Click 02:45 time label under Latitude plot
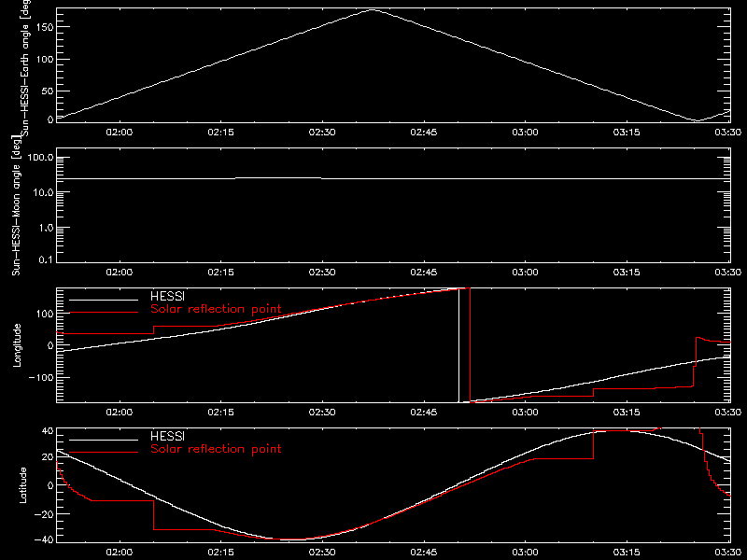The image size is (747, 560). click(424, 553)
